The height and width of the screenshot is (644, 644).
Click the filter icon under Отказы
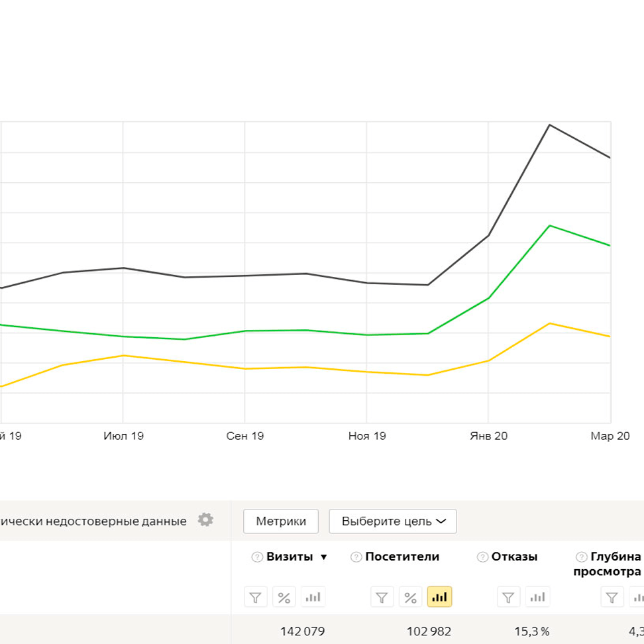(508, 597)
